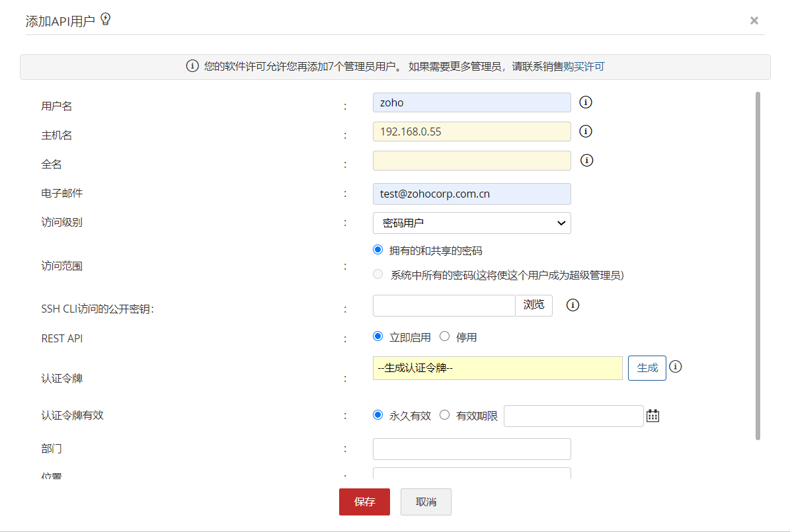Select REST API 立即启用 radio button
Image resolution: width=790 pixels, height=532 pixels.
click(x=378, y=336)
